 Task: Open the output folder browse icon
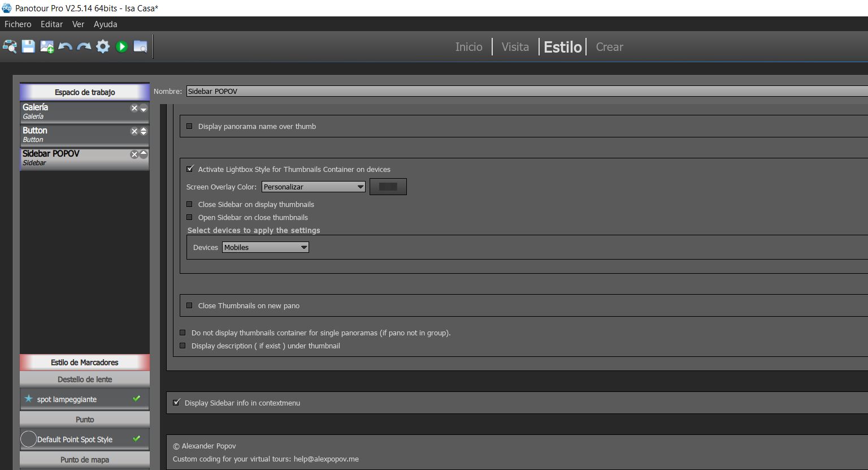tap(140, 47)
